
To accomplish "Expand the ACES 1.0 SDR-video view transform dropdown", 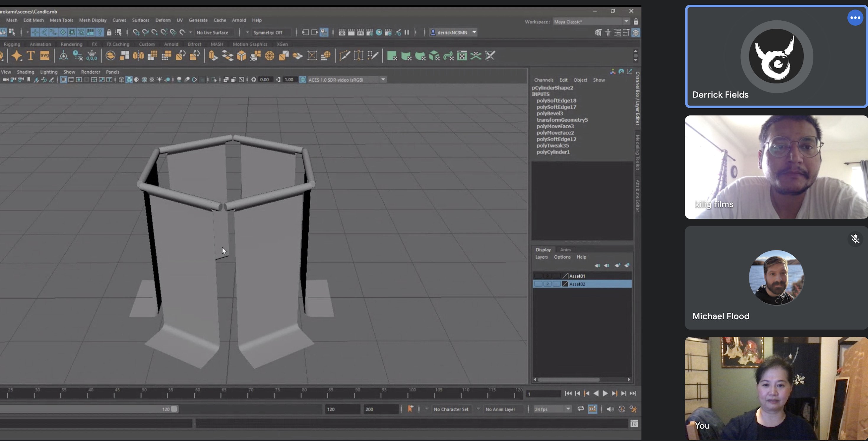I will (383, 80).
